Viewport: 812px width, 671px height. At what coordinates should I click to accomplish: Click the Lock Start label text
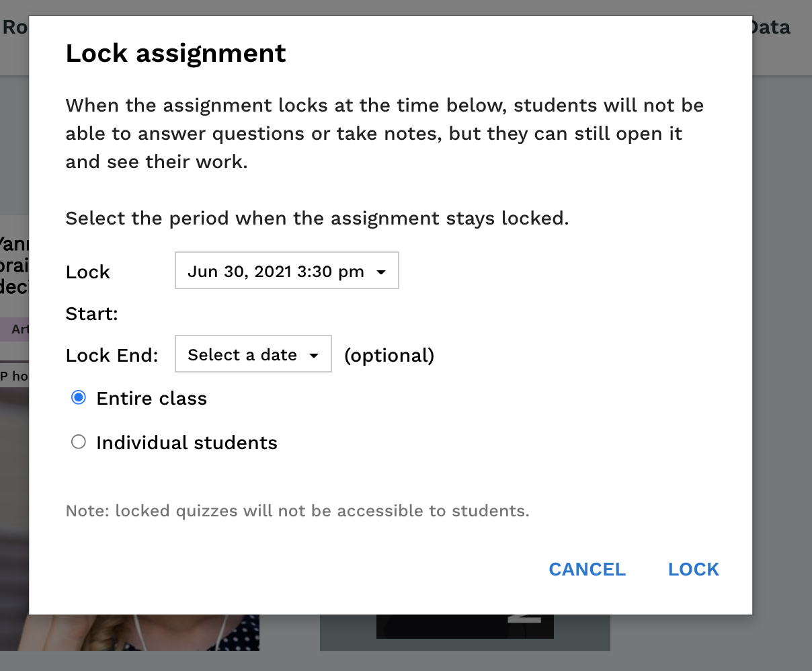click(x=92, y=292)
